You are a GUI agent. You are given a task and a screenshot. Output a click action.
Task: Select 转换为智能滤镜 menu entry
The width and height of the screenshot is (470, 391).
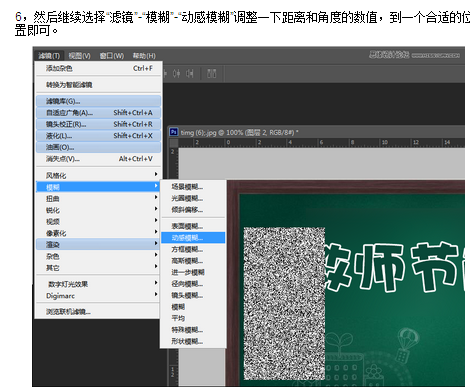click(99, 85)
